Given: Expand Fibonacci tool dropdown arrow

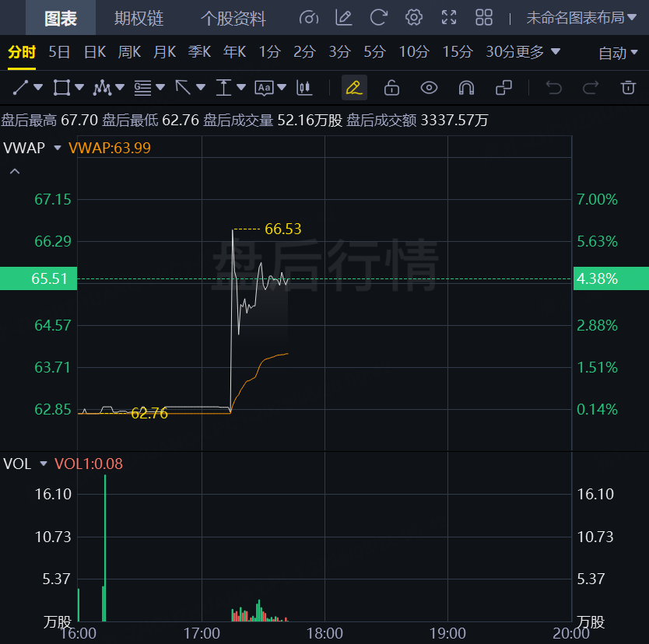Looking at the screenshot, I should click(x=160, y=87).
